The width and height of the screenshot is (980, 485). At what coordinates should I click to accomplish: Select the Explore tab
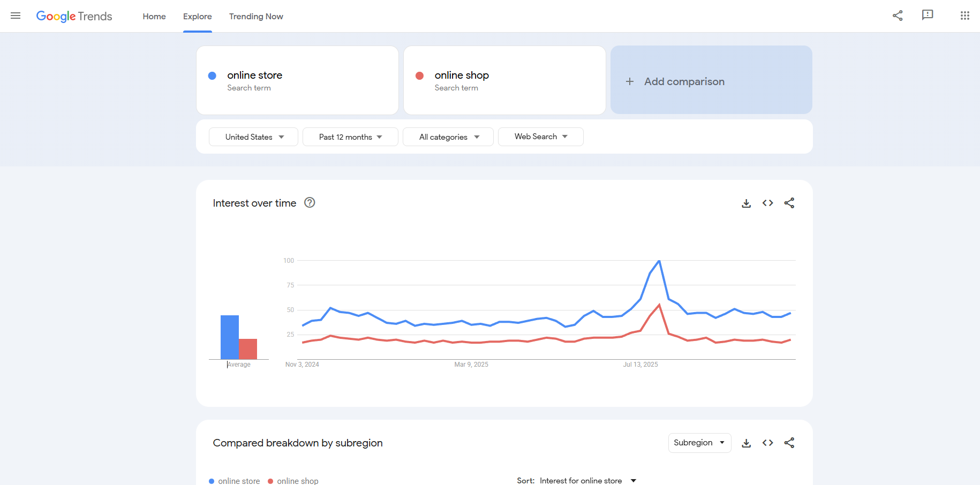[198, 17]
